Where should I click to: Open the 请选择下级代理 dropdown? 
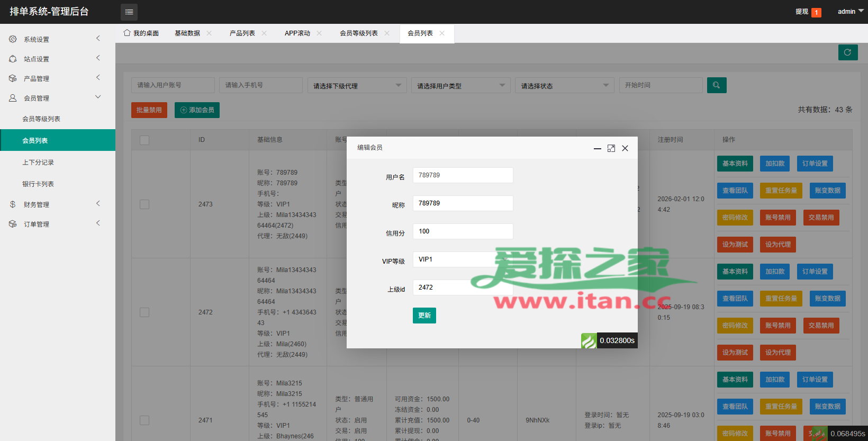point(357,86)
